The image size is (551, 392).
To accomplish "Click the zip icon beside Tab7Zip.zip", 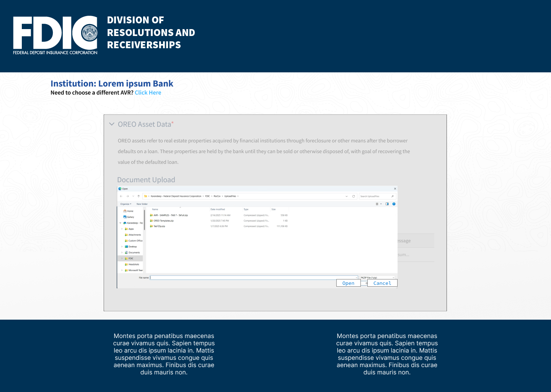I will pos(152,226).
